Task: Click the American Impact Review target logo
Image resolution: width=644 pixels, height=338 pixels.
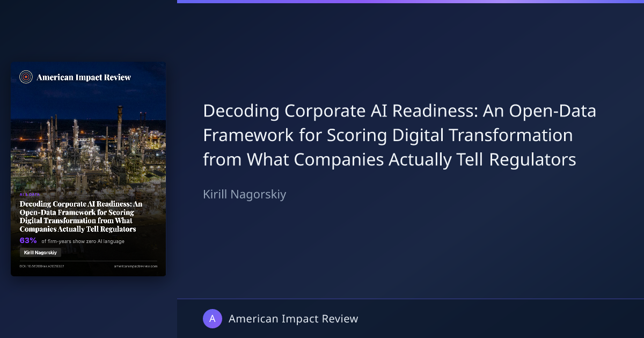Action: click(26, 77)
